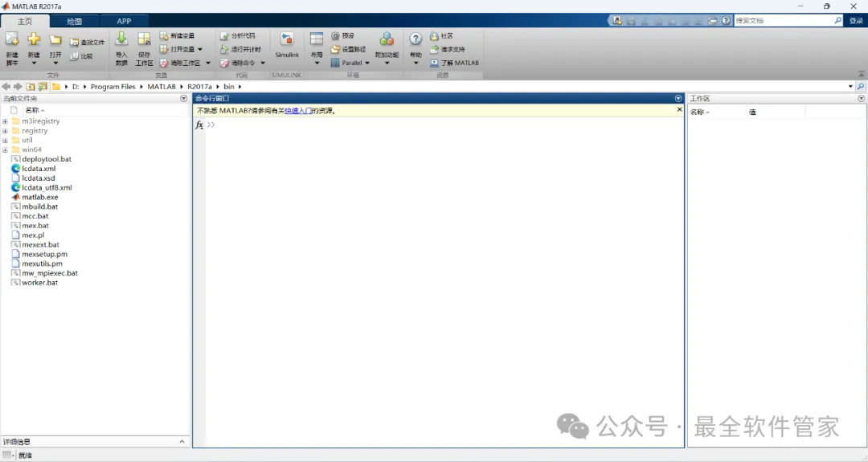Viewport: 868px width, 462px height.
Task: Click the Open (打开) folder icon
Action: pos(55,40)
